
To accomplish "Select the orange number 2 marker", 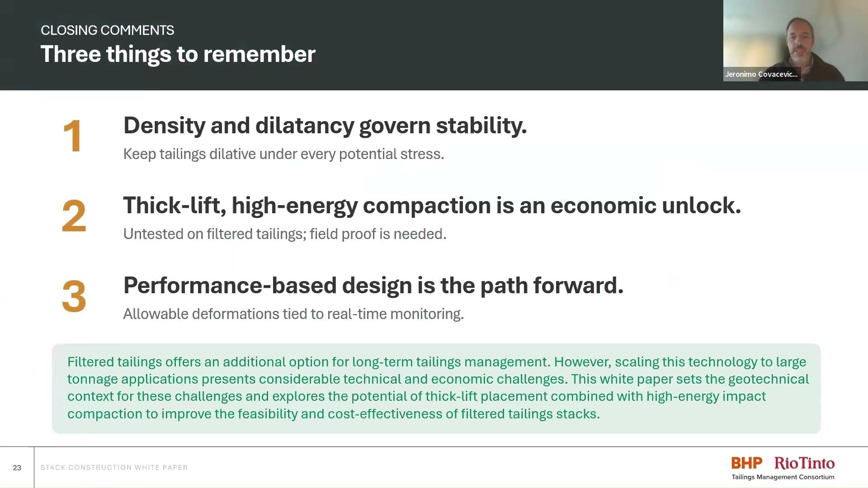I will tap(74, 216).
